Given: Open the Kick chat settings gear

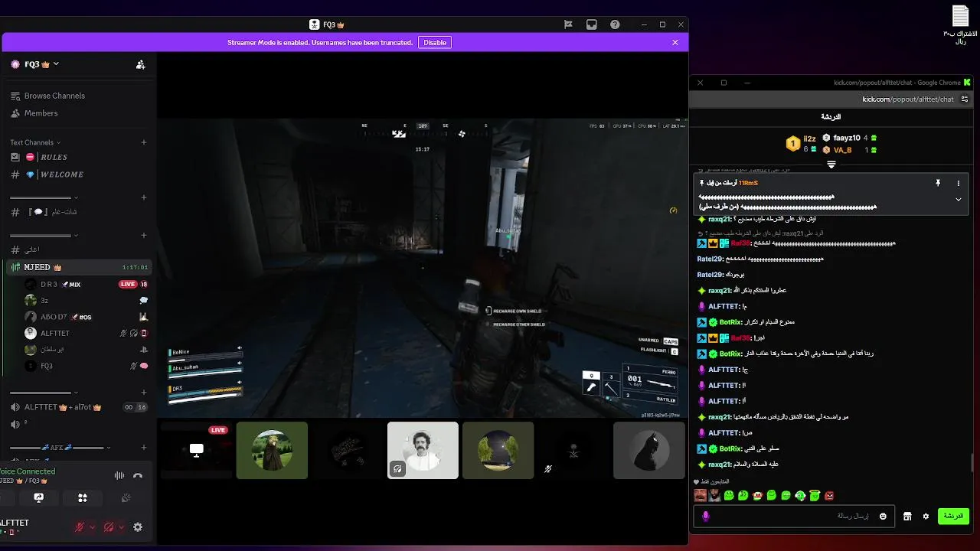Looking at the screenshot, I should point(926,517).
